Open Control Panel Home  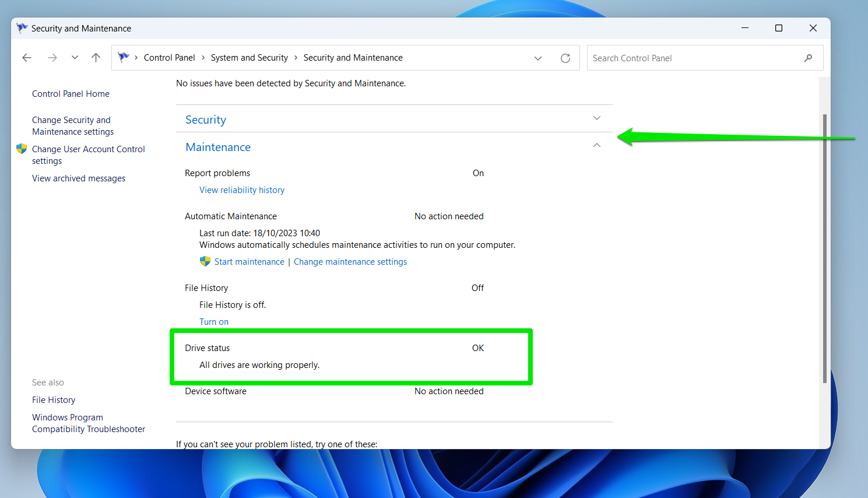tap(71, 94)
